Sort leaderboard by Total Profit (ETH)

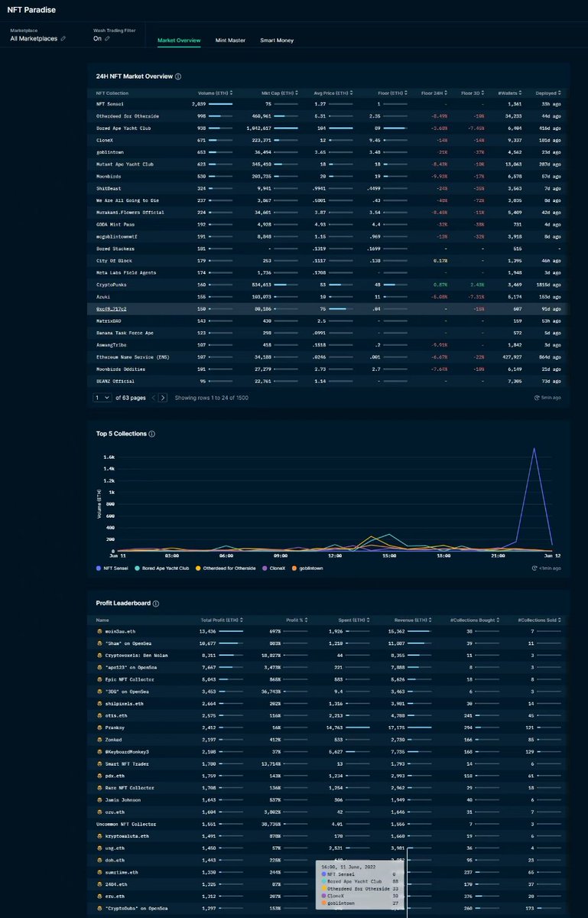(222, 620)
